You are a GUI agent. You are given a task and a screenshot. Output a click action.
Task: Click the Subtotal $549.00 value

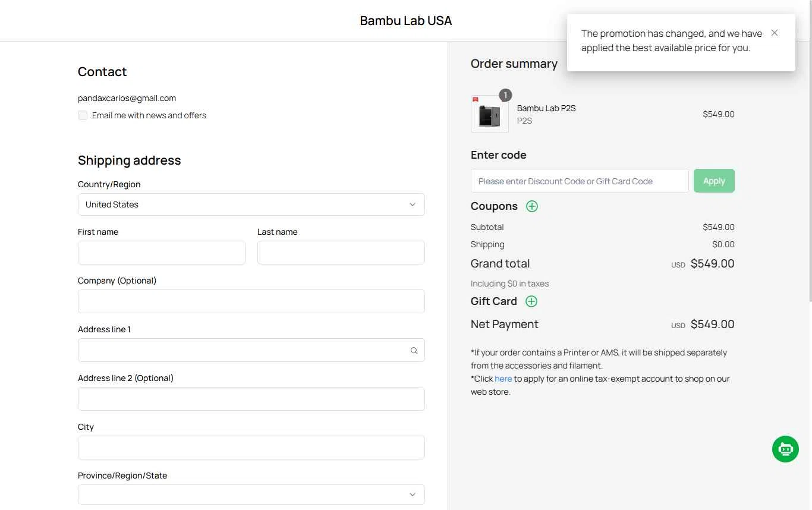719,227
